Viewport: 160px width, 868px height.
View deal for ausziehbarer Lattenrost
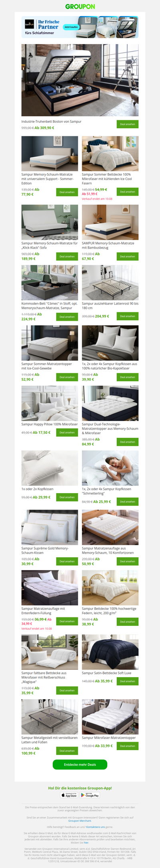coord(128,316)
